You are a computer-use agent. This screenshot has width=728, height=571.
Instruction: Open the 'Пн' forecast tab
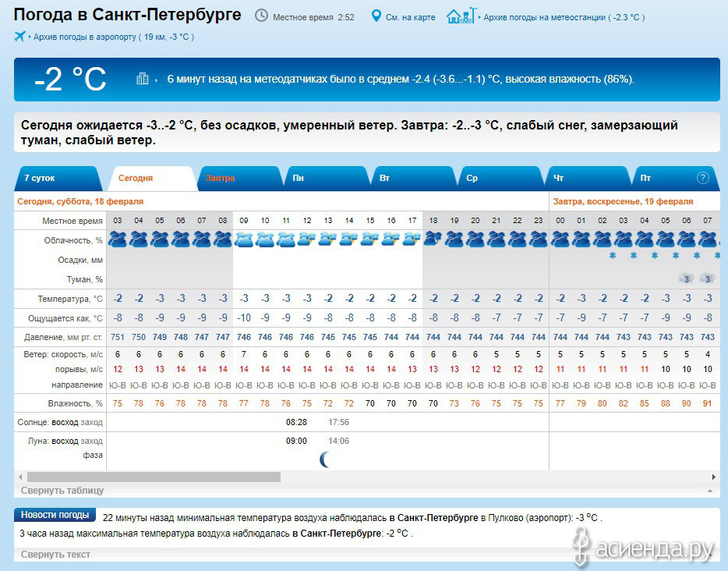327,179
